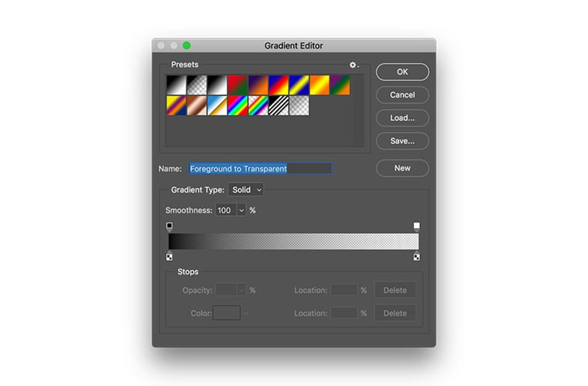Click the Smoothness value field

[x=226, y=210]
